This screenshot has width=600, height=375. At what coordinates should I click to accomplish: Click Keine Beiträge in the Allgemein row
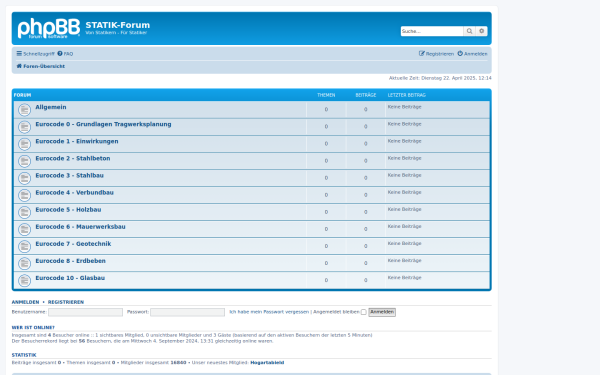tap(404, 107)
